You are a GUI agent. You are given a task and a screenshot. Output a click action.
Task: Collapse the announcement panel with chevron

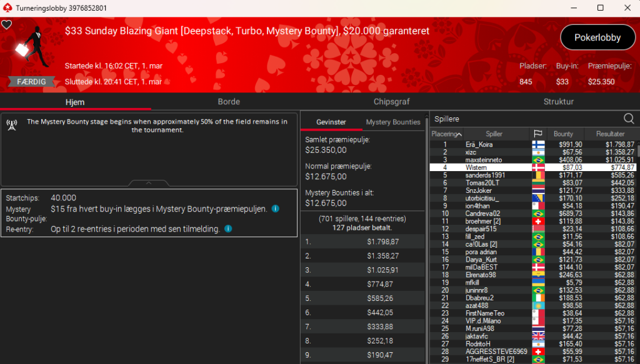[149, 183]
